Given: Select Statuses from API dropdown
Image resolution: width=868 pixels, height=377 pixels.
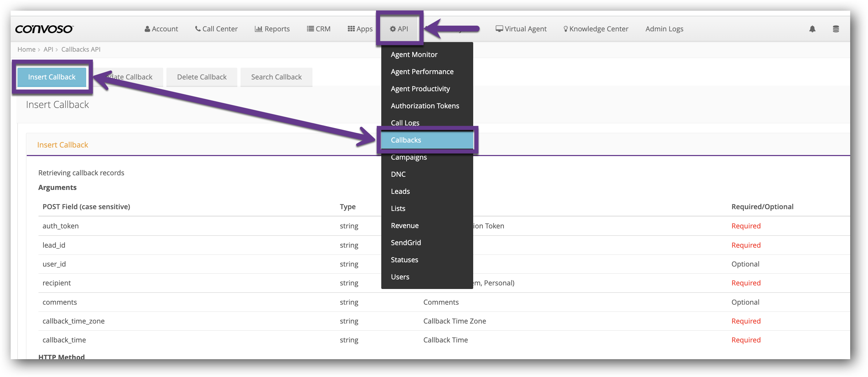Looking at the screenshot, I should (427, 260).
